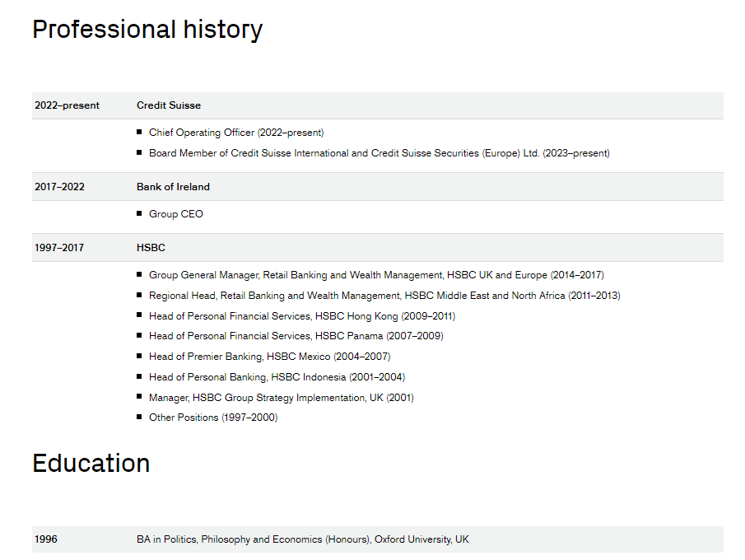The image size is (745, 560).
Task: Click the 'Education' heading
Action: tap(91, 463)
